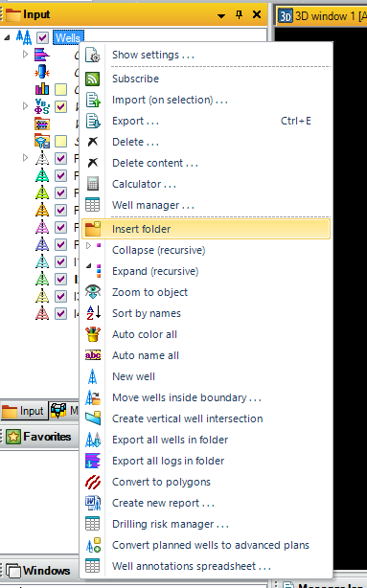Open Drilling risk manager... entry
The height and width of the screenshot is (588, 367).
(x=206, y=524)
